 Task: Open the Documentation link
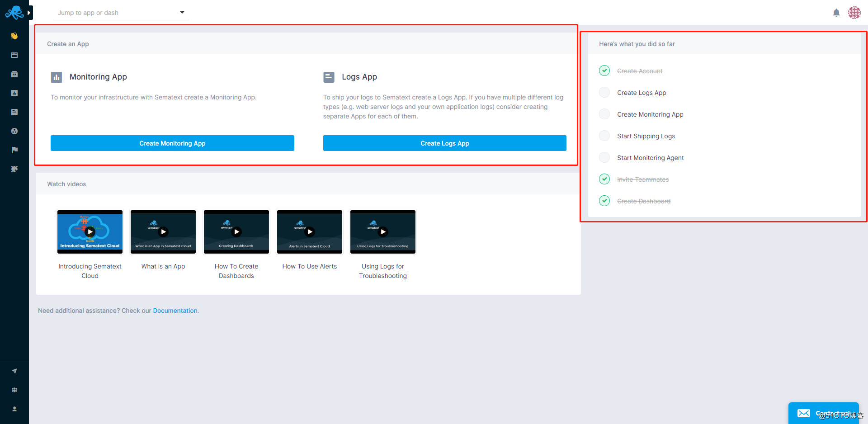[x=175, y=311]
